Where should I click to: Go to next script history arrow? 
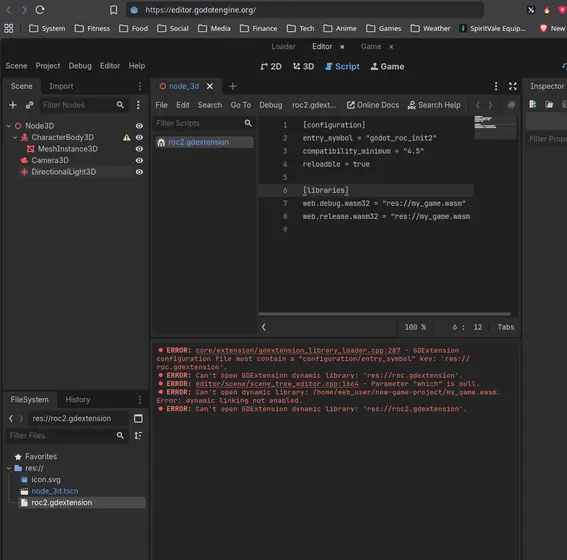click(490, 105)
